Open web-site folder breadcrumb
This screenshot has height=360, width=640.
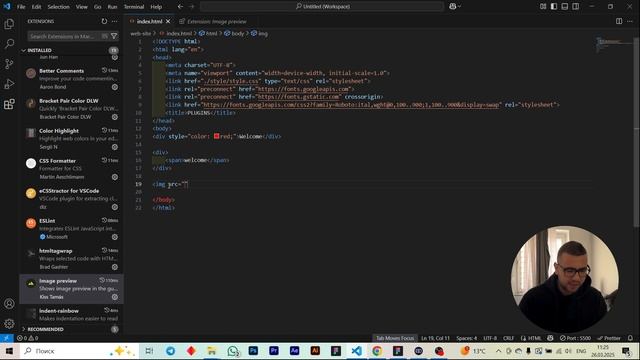[x=140, y=33]
